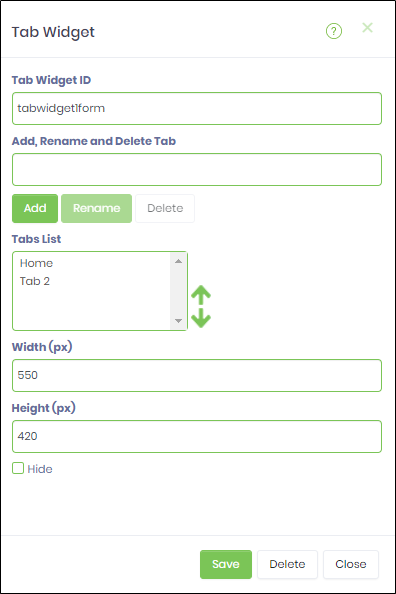Focus the Tab Widget ID field
The width and height of the screenshot is (396, 594).
197,108
